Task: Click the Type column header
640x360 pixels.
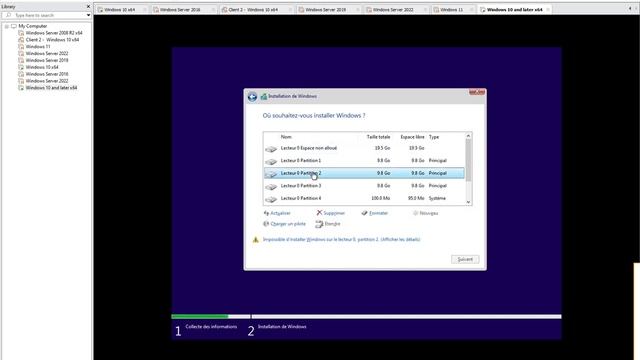Action: (x=434, y=137)
